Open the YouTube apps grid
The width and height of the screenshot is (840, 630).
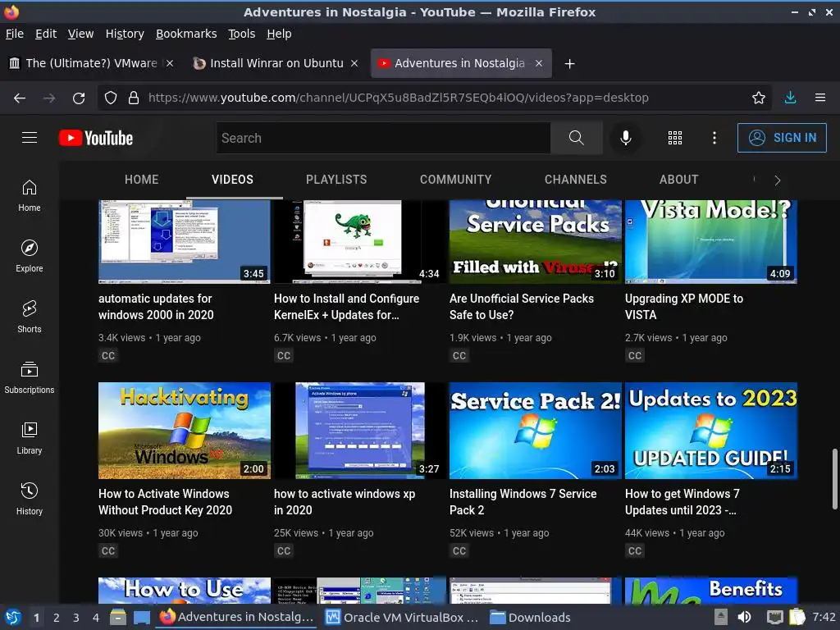(675, 138)
